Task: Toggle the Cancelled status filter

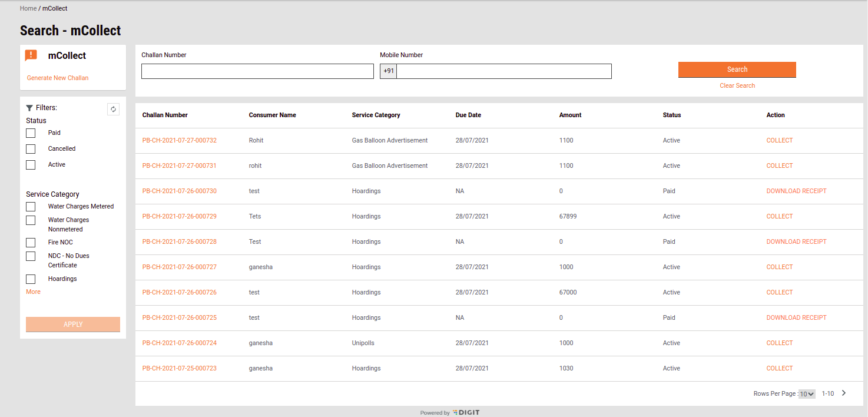Action: [x=31, y=149]
